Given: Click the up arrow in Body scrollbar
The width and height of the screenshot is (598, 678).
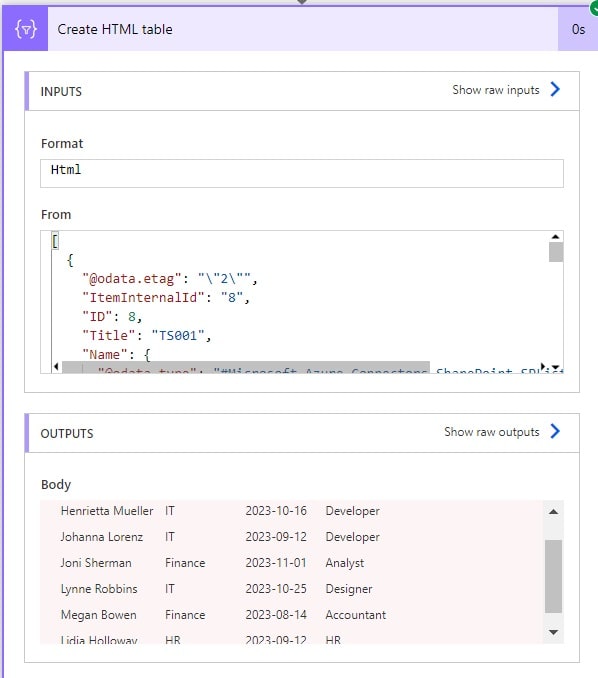Looking at the screenshot, I should tap(553, 512).
